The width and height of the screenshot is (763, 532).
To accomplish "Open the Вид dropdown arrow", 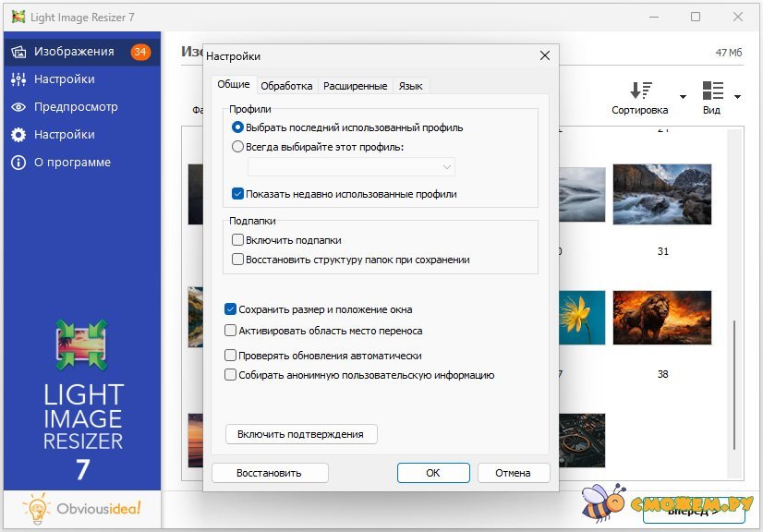I will 737,97.
